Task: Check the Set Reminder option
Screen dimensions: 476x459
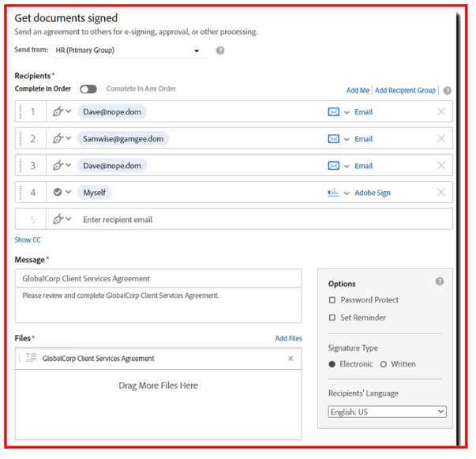Action: (332, 318)
